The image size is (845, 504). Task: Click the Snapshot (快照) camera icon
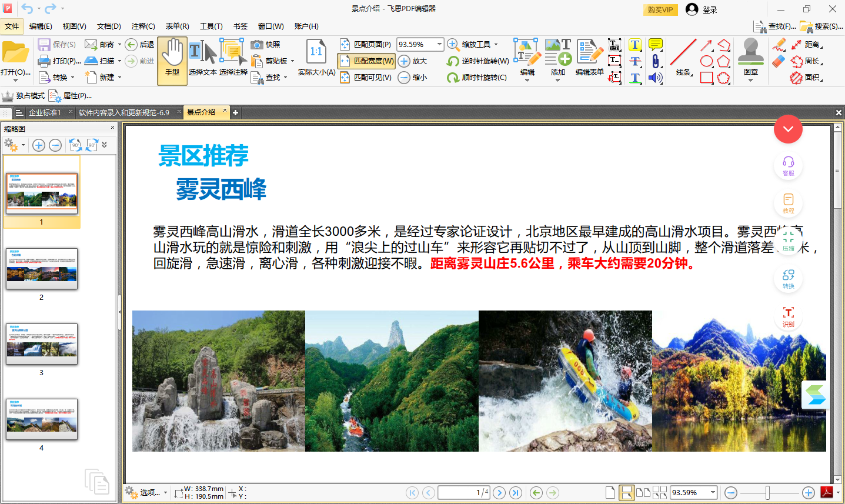click(x=256, y=45)
